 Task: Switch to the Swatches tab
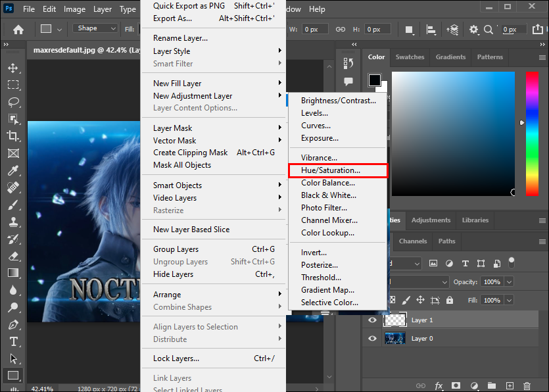pyautogui.click(x=410, y=57)
